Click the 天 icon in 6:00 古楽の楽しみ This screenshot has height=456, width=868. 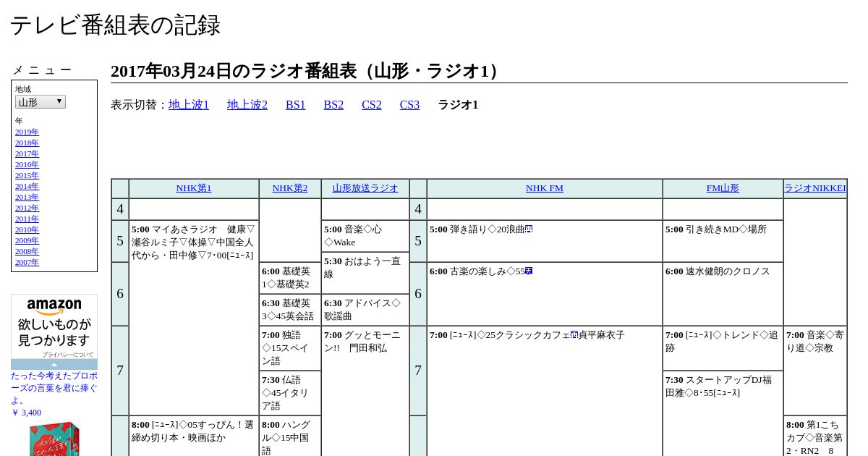point(529,271)
